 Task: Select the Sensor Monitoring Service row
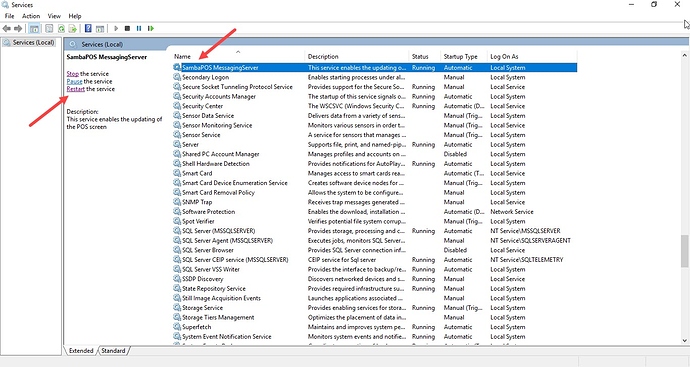click(374, 125)
